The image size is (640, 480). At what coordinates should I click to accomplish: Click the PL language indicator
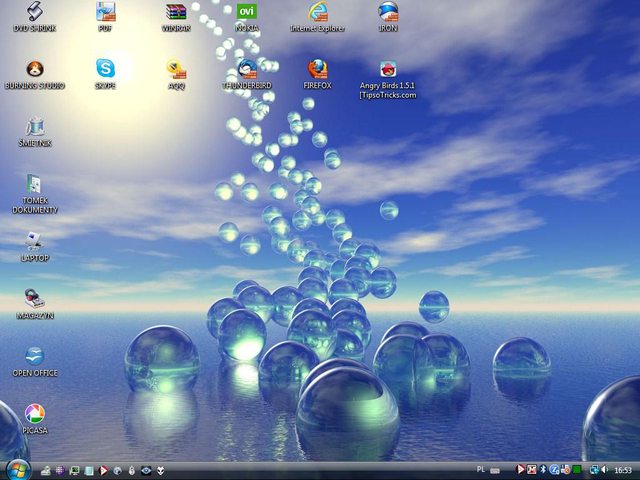point(482,469)
